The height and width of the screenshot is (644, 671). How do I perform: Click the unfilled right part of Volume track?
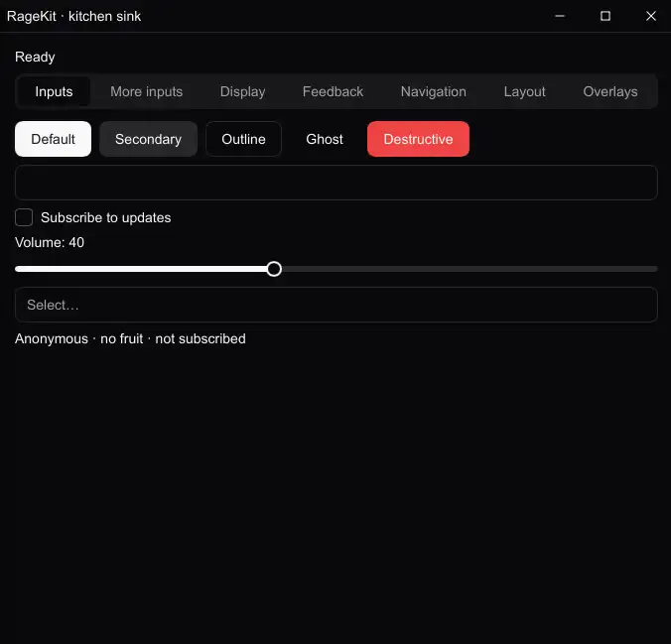tap(470, 269)
